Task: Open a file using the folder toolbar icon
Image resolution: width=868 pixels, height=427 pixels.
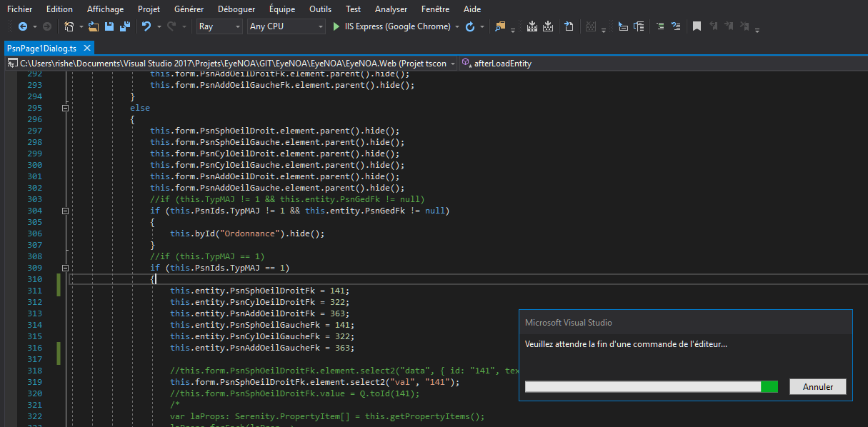Action: click(92, 26)
